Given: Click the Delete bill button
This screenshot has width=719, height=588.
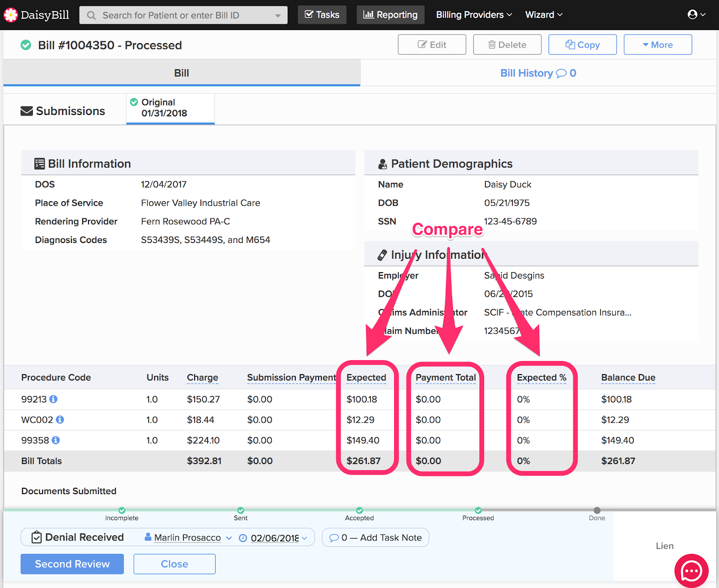Looking at the screenshot, I should pyautogui.click(x=507, y=44).
